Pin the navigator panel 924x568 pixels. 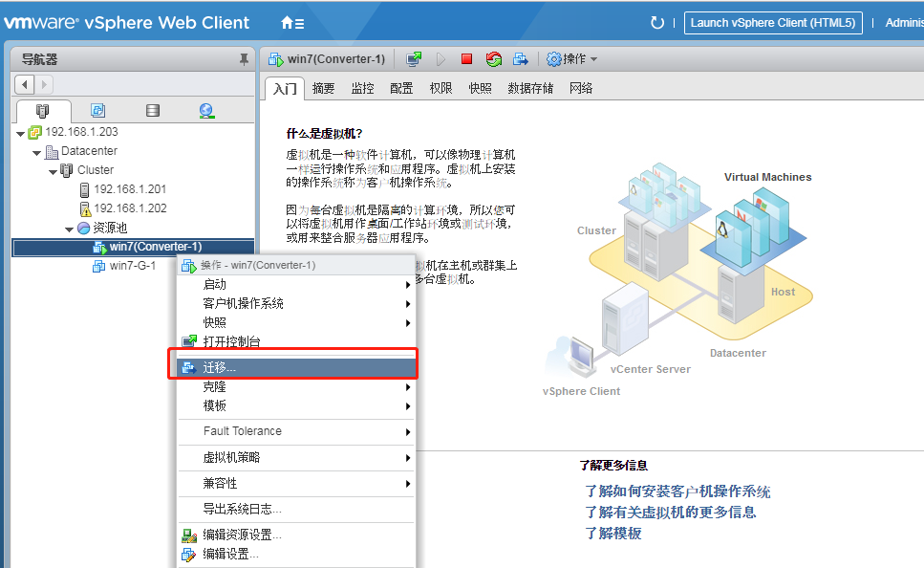[x=244, y=59]
